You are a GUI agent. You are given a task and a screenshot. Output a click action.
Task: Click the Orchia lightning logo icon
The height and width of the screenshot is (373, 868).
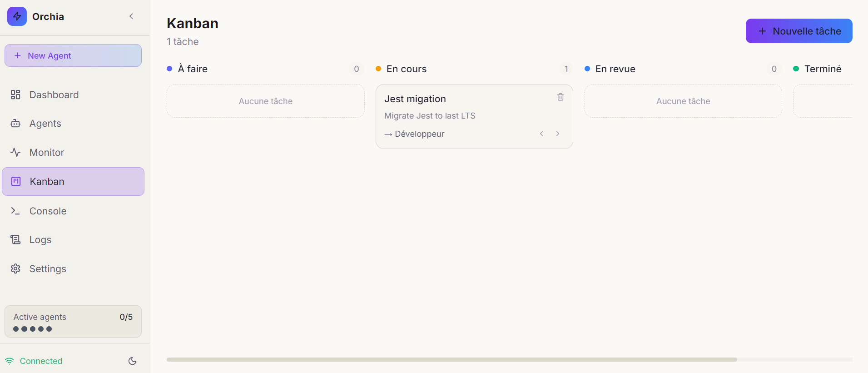coord(17,16)
